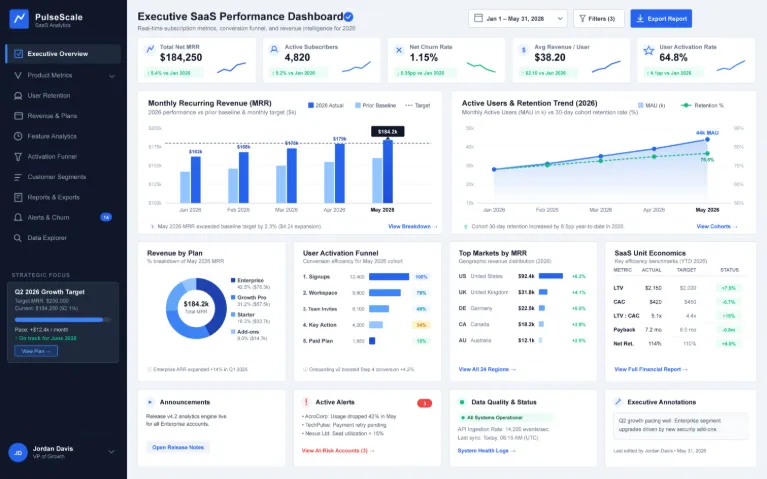Click the View Plan button
Image resolution: width=767 pixels, height=479 pixels.
point(36,351)
